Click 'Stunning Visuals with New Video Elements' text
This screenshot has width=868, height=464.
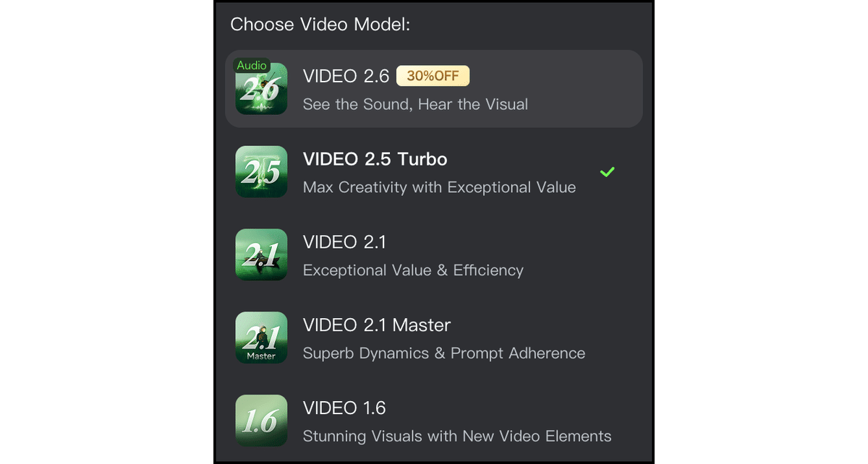coord(456,437)
